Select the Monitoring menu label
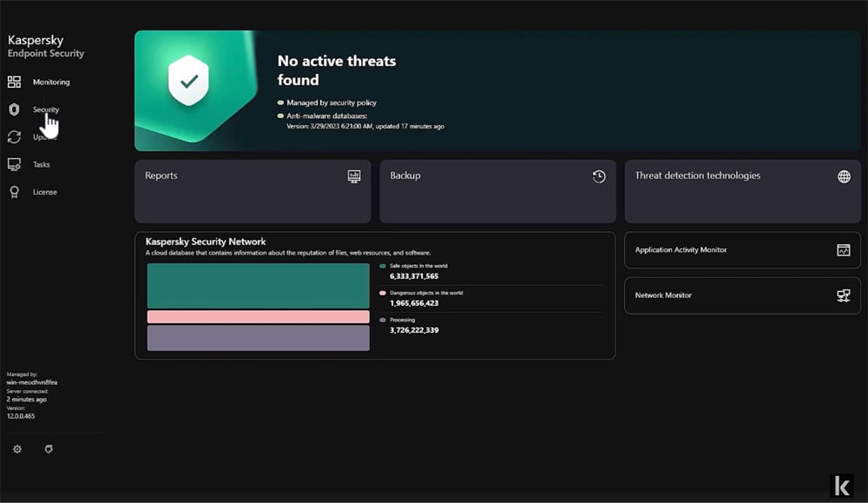This screenshot has width=868, height=503. click(x=51, y=82)
